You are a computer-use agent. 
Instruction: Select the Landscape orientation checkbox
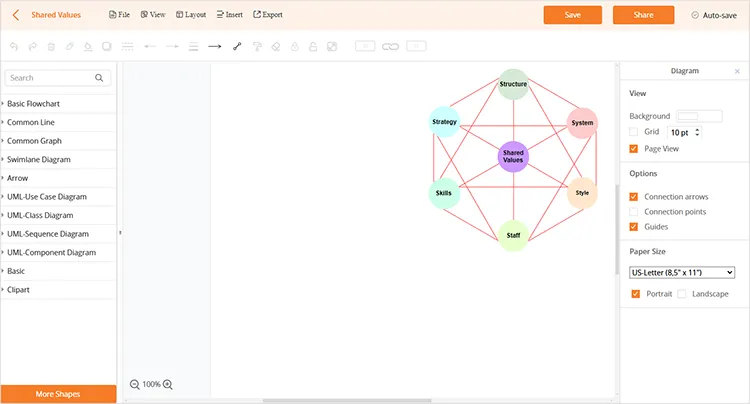(682, 294)
